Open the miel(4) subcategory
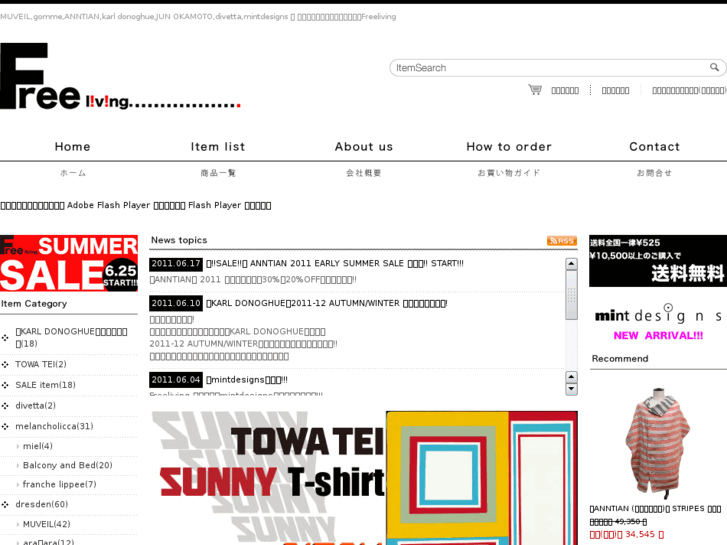 (x=38, y=446)
